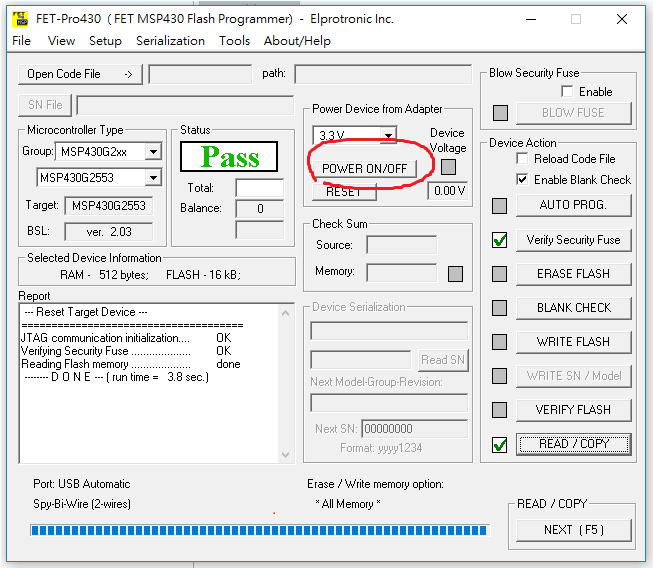Open the MSP430G2553 device dropdown
Image resolution: width=653 pixels, height=568 pixels.
153,178
